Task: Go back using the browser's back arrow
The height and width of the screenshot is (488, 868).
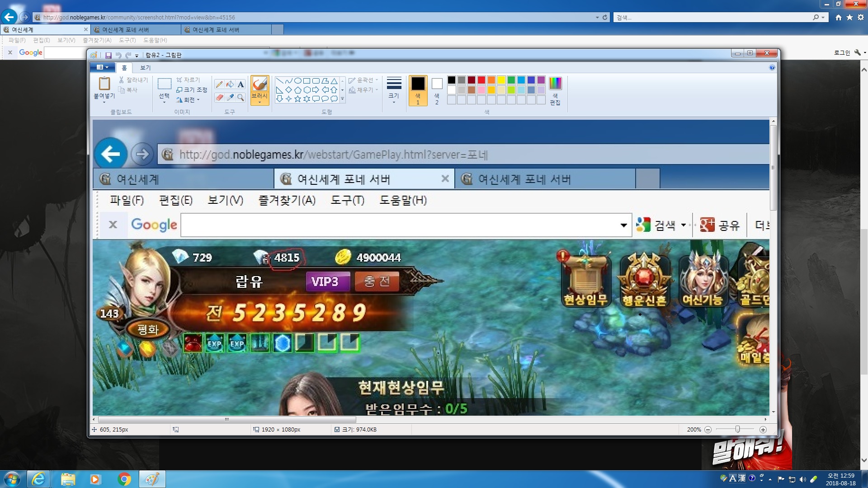Action: point(9,17)
